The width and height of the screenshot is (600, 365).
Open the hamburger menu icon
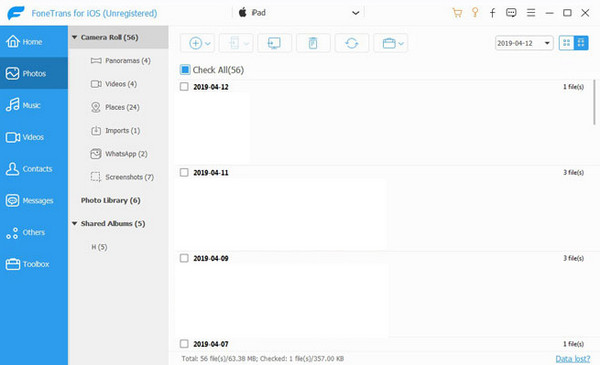click(531, 13)
